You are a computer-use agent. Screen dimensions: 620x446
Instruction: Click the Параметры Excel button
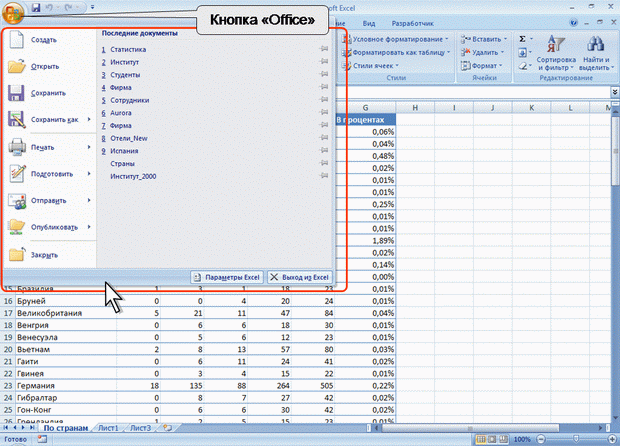tap(225, 277)
